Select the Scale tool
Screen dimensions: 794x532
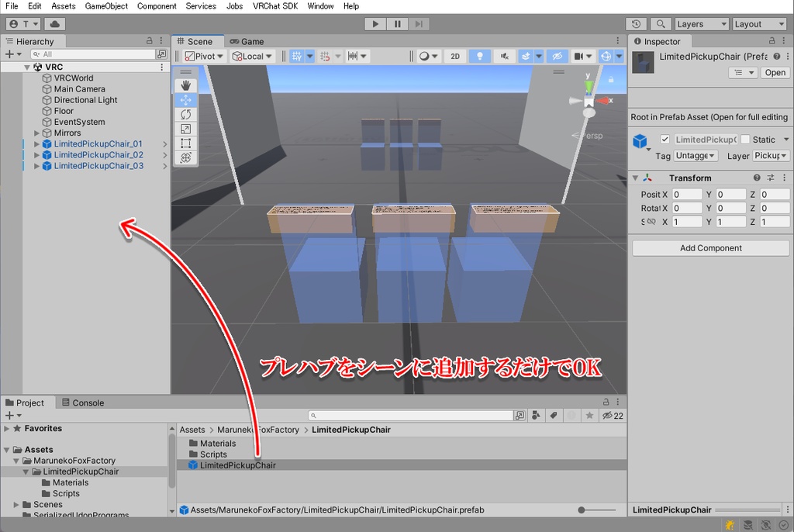[x=185, y=130]
